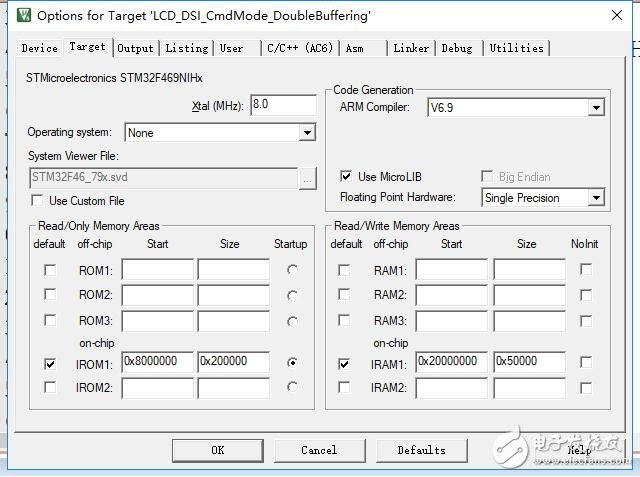This screenshot has height=477, width=640.
Task: Go to the C/C++ (AC6) tab
Action: 300,48
